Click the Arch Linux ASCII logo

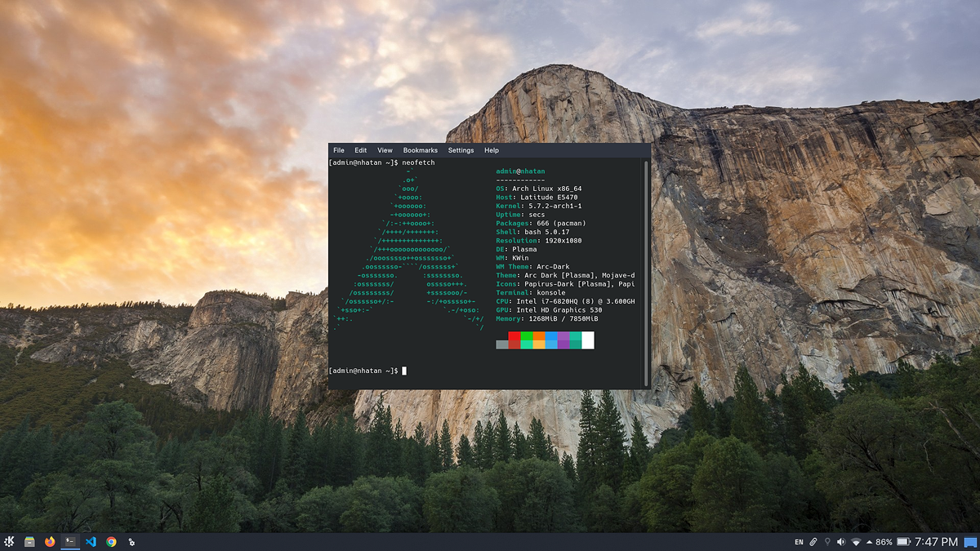pyautogui.click(x=410, y=250)
